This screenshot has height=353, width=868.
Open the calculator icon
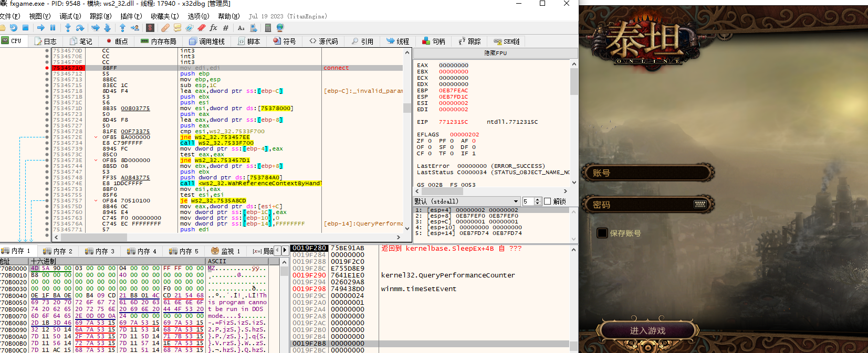268,28
